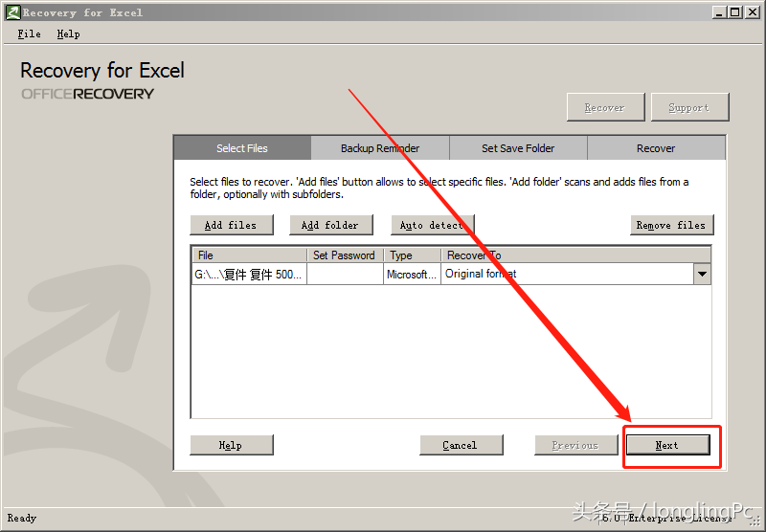Screen dimensions: 766x532
Task: Switch to the Set Save Folder tab
Action: [x=518, y=148]
